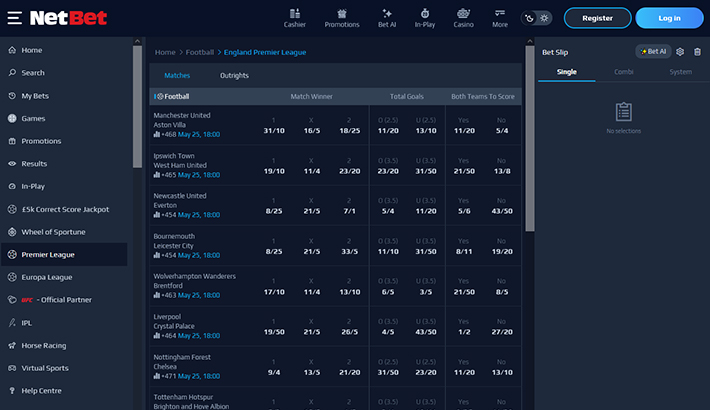
Task: Clear bet slip with trash icon
Action: (697, 52)
